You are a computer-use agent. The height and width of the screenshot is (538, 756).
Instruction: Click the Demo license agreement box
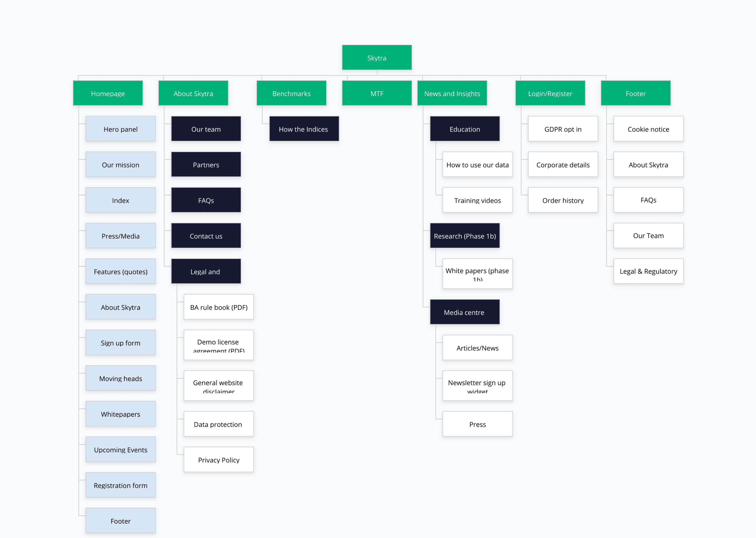(218, 345)
